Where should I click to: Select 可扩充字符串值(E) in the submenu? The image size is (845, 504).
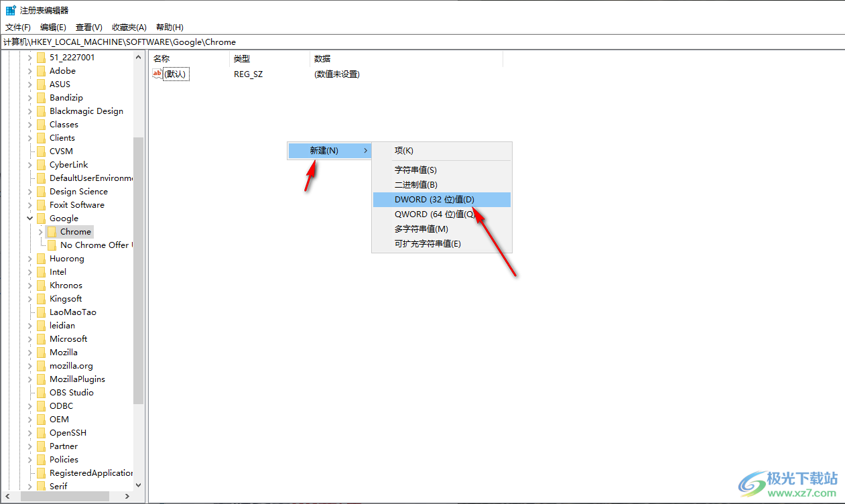coord(442,244)
